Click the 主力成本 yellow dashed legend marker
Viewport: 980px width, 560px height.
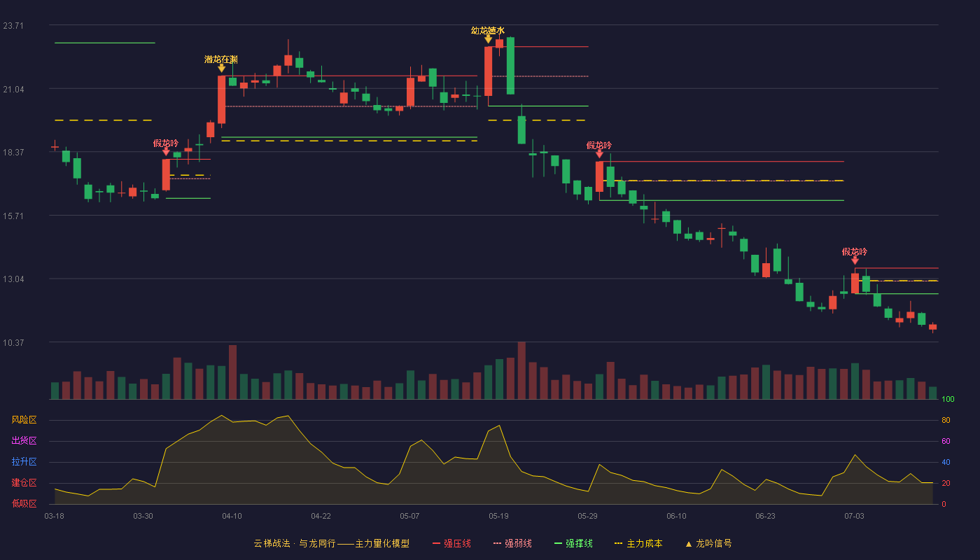618,543
